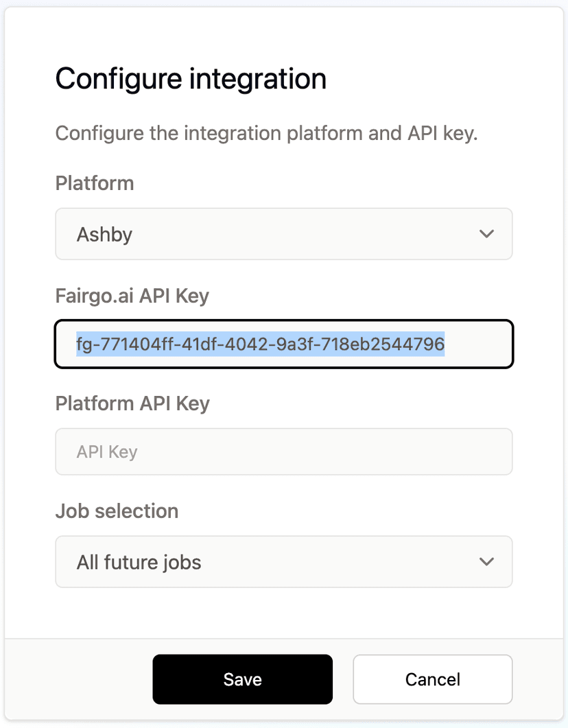Screen dimensions: 568x728
Task: Open the Platform dropdown showing Ashby
Action: click(x=283, y=233)
